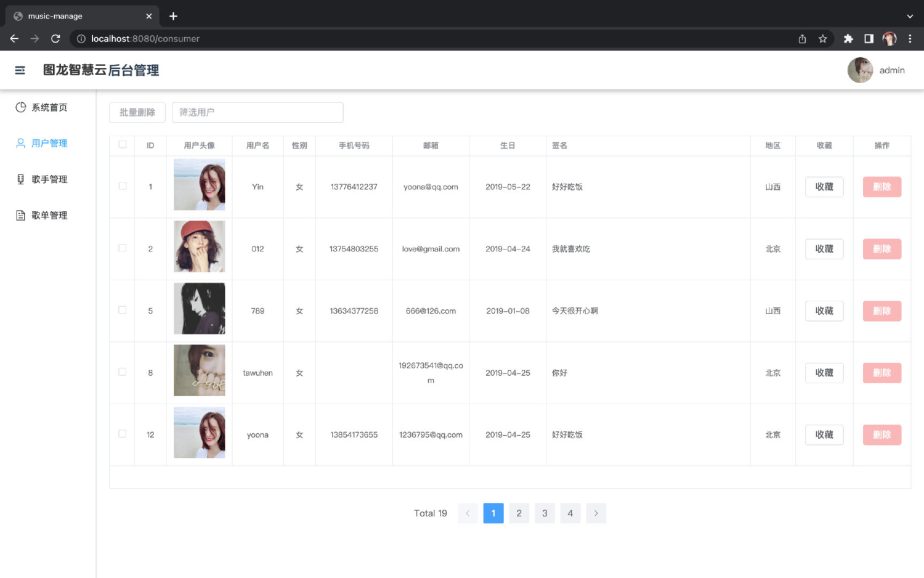
Task: Click the signature 今天很开心啊
Action: (575, 311)
